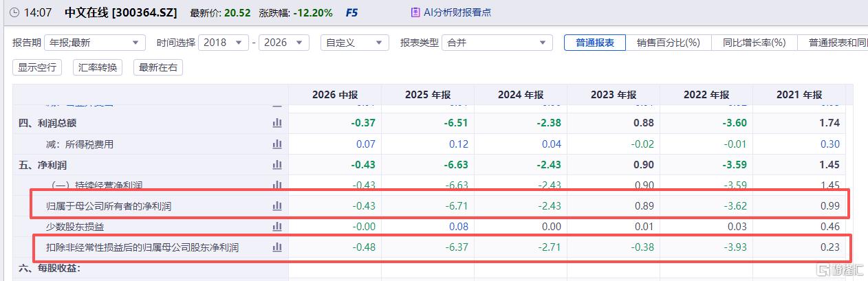The width and height of the screenshot is (868, 281).
Task: Click the 汇率转换 button
Action: click(x=98, y=67)
